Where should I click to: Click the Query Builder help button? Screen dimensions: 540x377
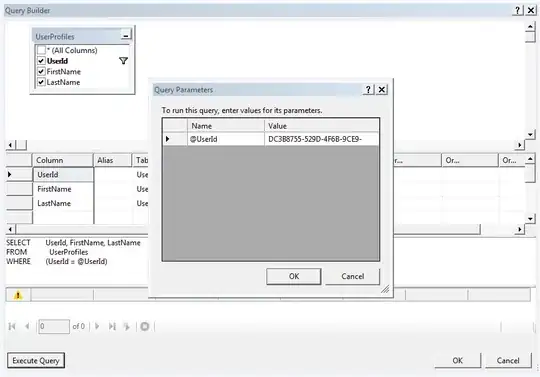pos(518,10)
